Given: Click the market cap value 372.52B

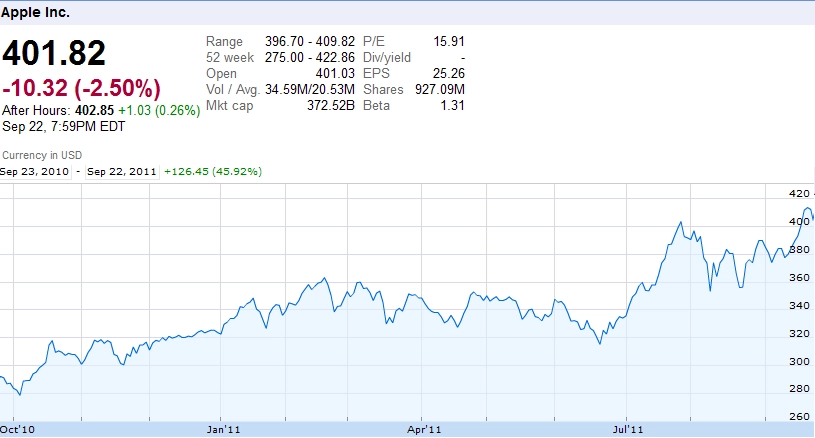Looking at the screenshot, I should pos(331,105).
